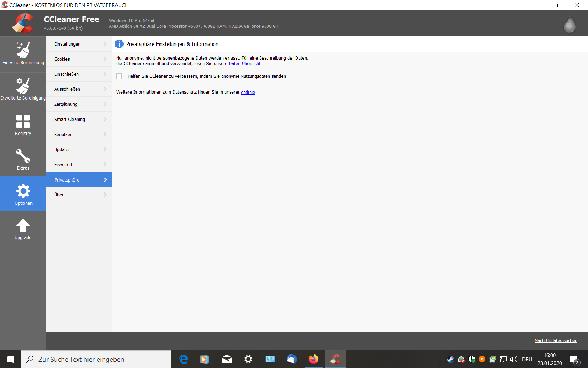The width and height of the screenshot is (588, 368).
Task: Open Windows Security shield in the tray
Action: 472,359
